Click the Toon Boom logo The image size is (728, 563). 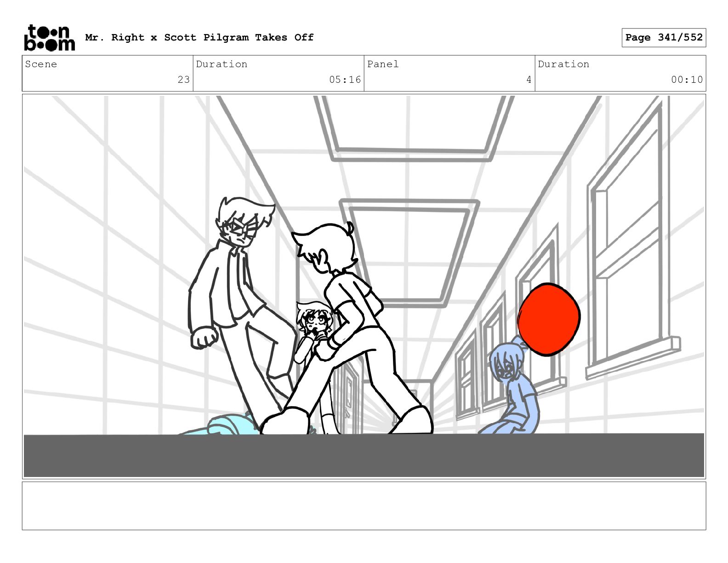(49, 38)
